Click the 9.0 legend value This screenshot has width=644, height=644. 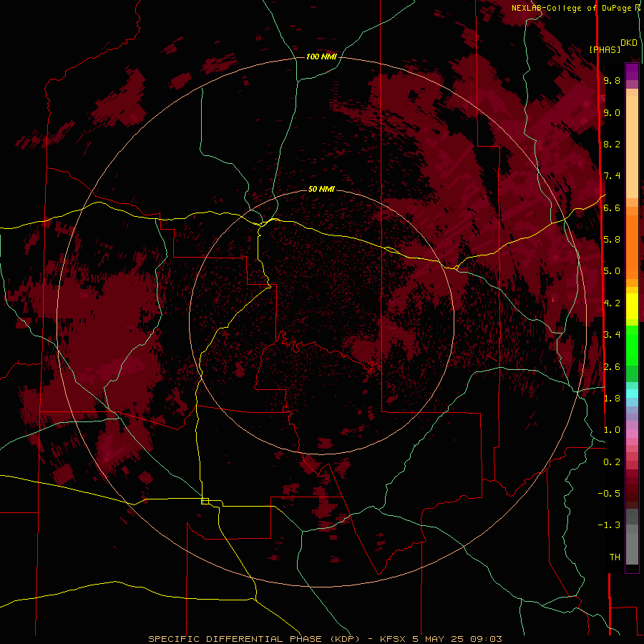click(x=612, y=112)
